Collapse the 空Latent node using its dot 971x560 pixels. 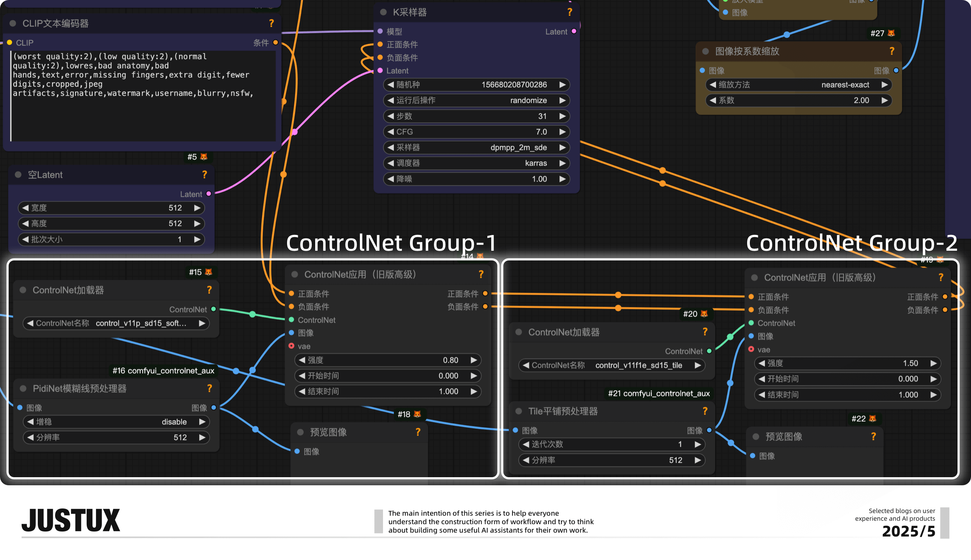pyautogui.click(x=18, y=175)
